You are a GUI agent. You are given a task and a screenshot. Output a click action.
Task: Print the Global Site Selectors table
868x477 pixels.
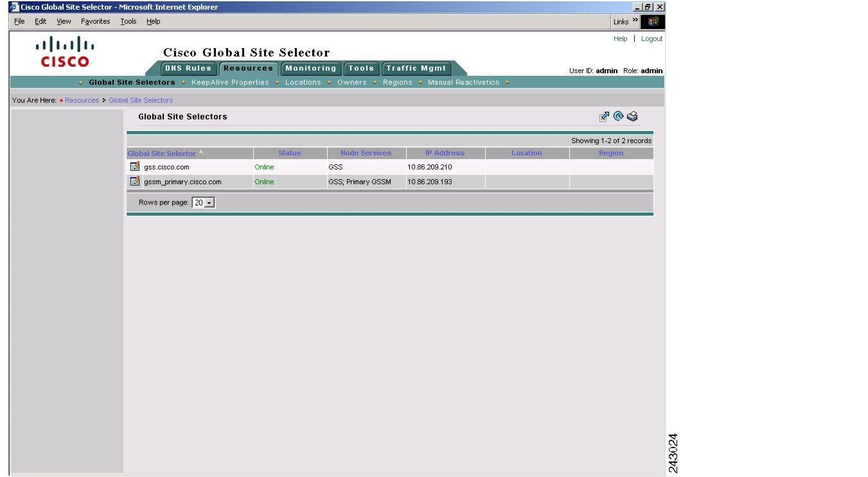click(x=633, y=116)
